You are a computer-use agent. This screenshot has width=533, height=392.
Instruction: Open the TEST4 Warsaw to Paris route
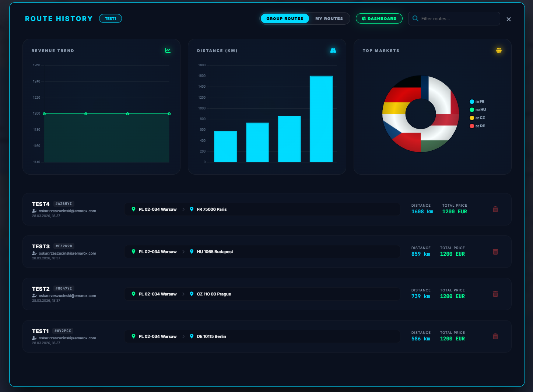pyautogui.click(x=262, y=209)
